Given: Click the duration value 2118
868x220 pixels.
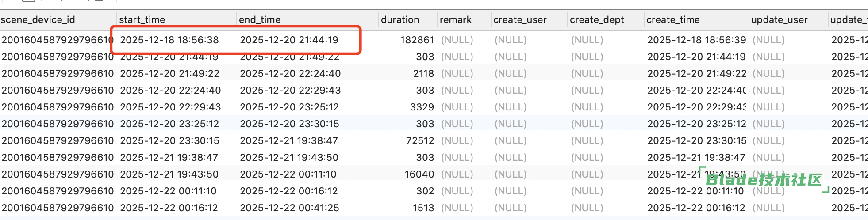Looking at the screenshot, I should click(x=423, y=74).
